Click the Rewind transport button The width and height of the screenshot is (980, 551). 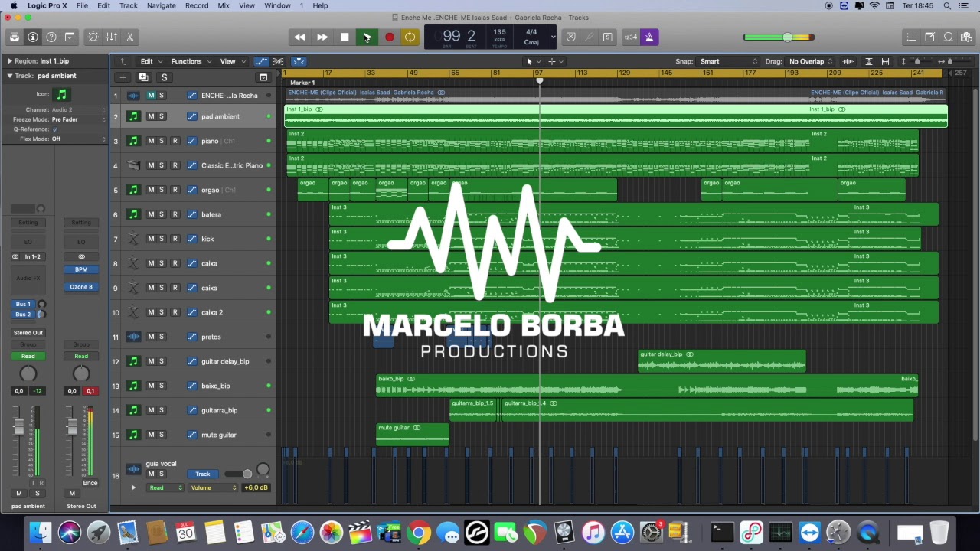click(299, 37)
